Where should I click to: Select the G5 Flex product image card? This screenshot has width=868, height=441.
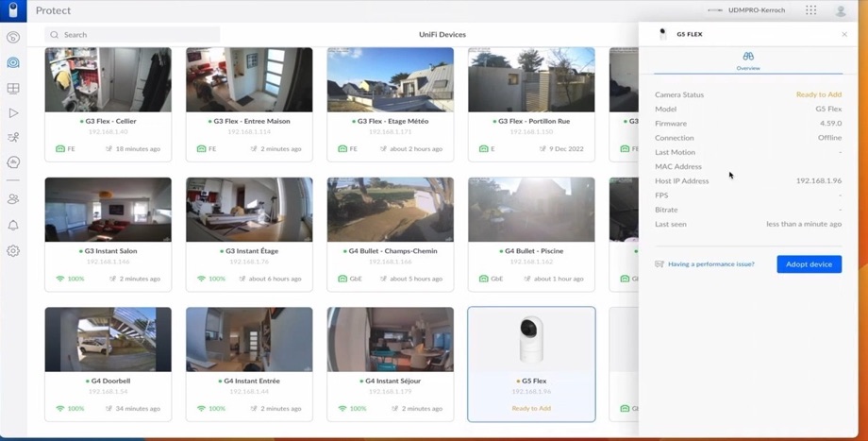531,340
